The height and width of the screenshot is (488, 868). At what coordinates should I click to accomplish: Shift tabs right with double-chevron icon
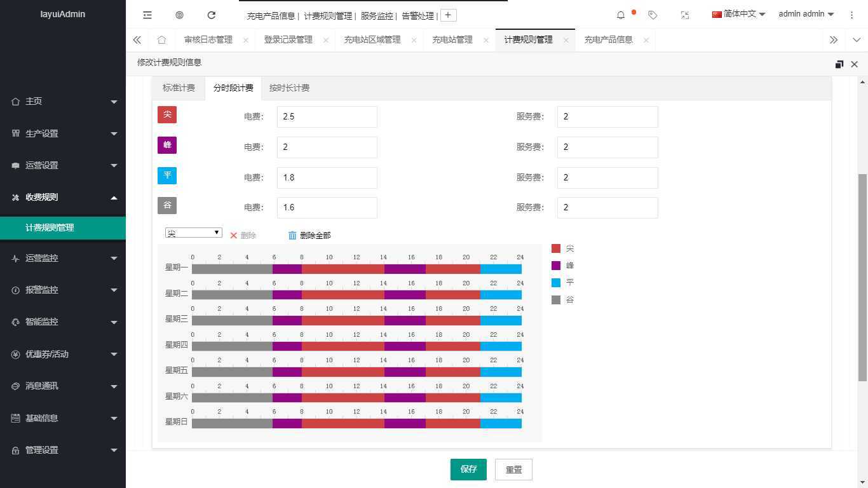833,39
